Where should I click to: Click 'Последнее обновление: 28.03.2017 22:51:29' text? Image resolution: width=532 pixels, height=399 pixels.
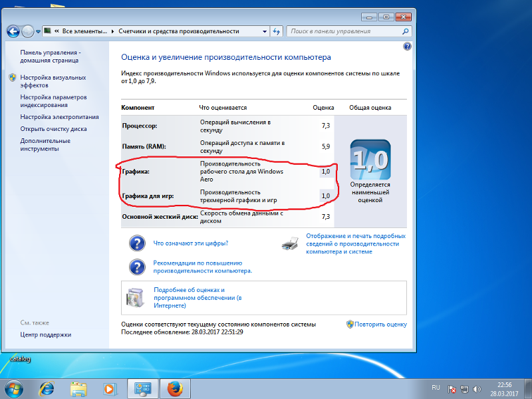click(182, 332)
